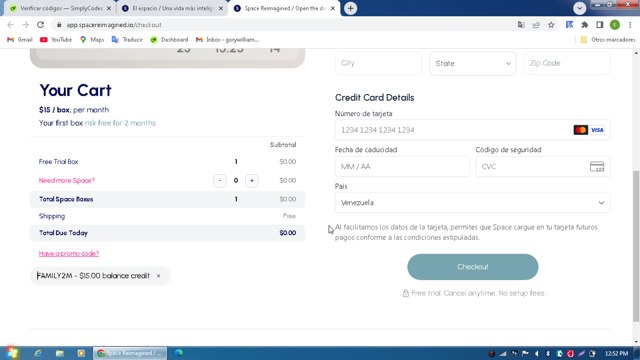The height and width of the screenshot is (360, 640).
Task: Click the Visa logo icon
Action: coord(597,130)
